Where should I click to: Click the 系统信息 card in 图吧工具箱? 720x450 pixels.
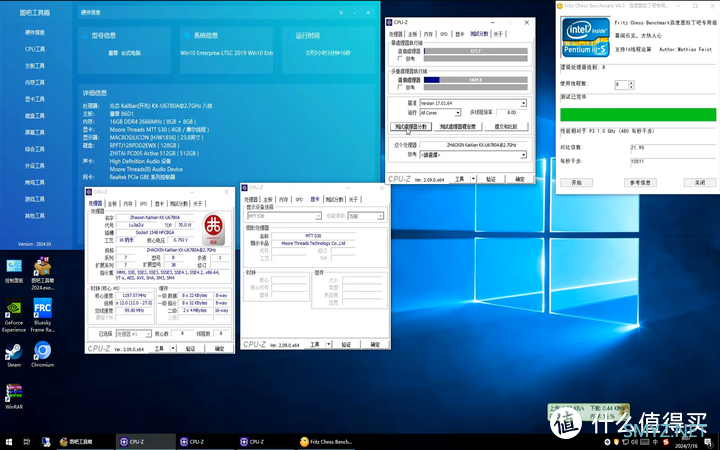tap(226, 50)
